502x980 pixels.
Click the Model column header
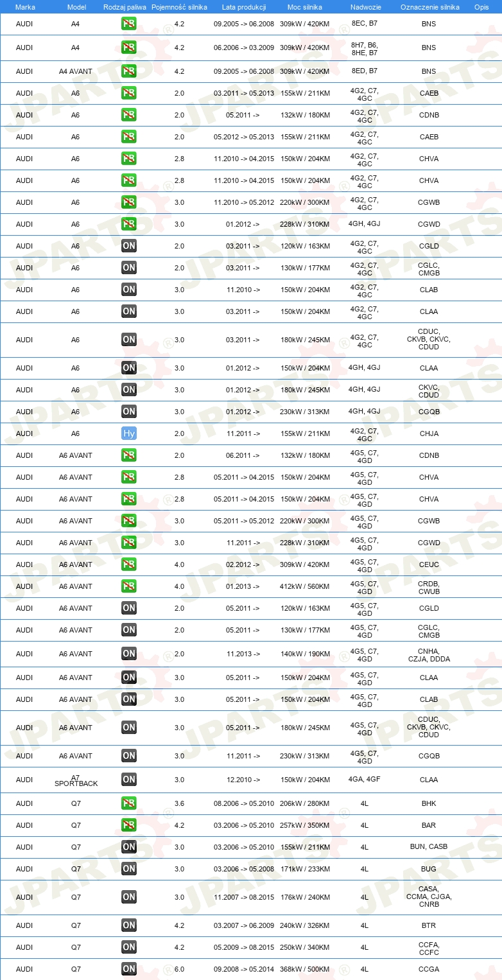tap(76, 6)
